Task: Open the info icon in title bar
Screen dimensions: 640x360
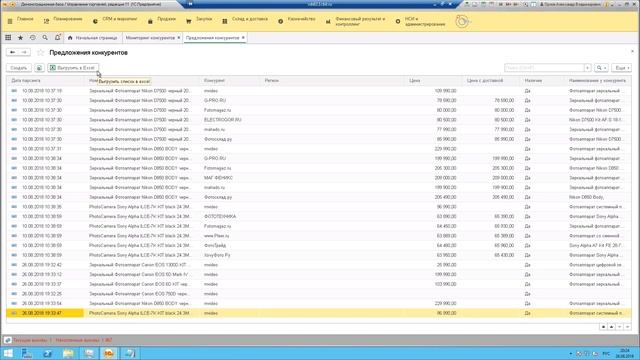Action: pyautogui.click(x=607, y=4)
